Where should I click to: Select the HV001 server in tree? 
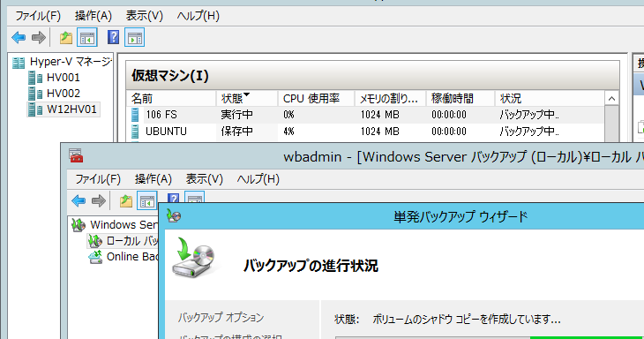pos(64,78)
